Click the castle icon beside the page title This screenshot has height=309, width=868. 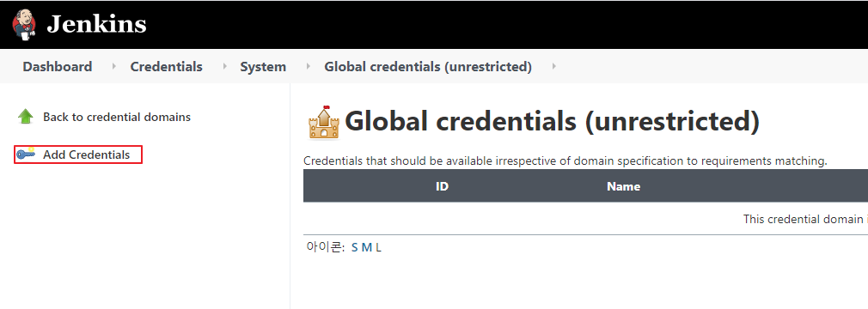coord(323,122)
